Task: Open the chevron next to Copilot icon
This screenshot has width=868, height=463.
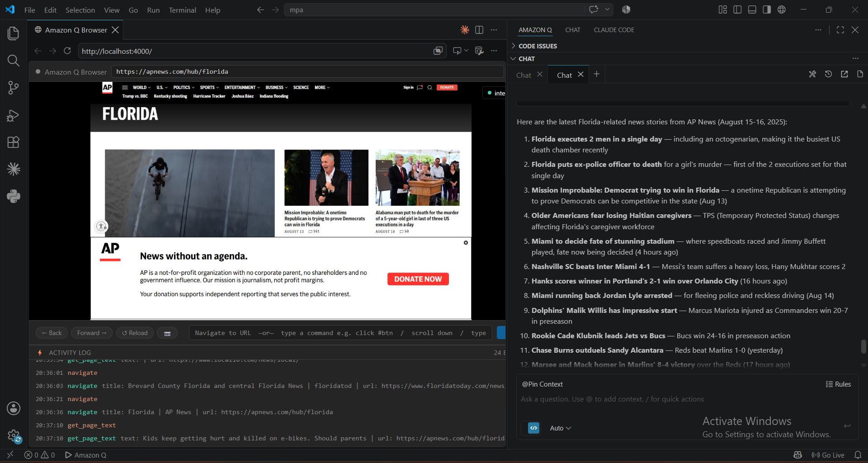Action: coord(608,9)
